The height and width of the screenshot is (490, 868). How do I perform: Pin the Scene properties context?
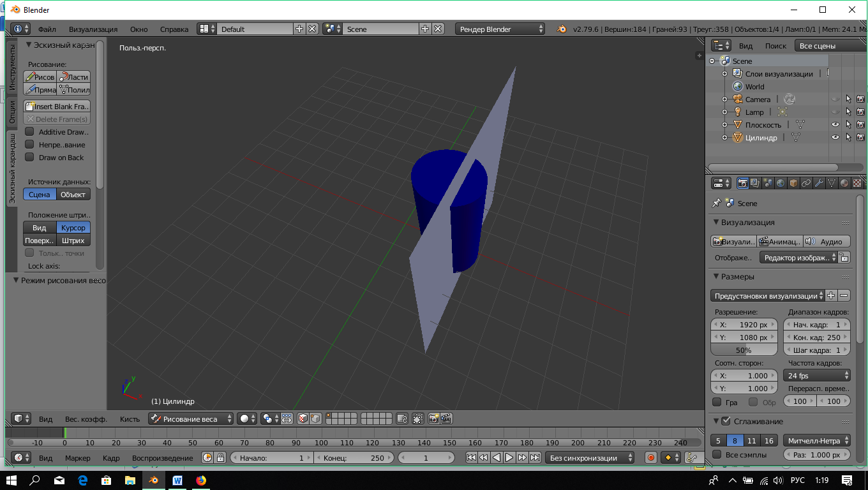[x=716, y=203]
